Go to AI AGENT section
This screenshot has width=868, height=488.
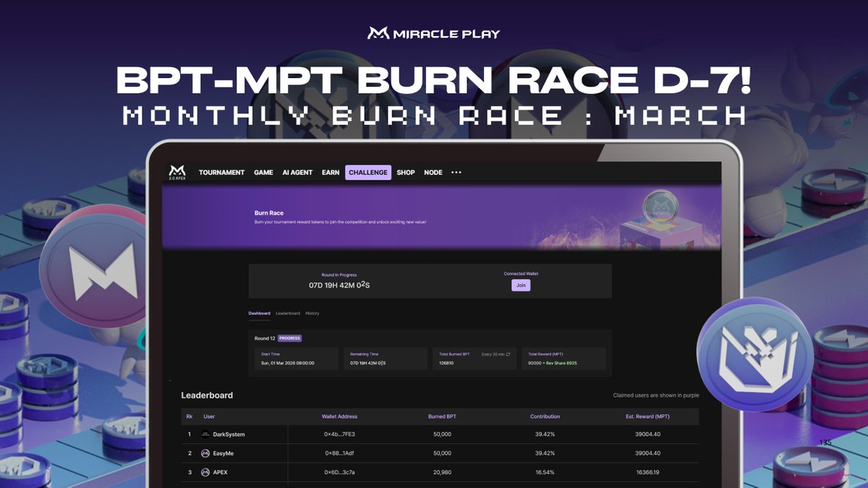(297, 173)
